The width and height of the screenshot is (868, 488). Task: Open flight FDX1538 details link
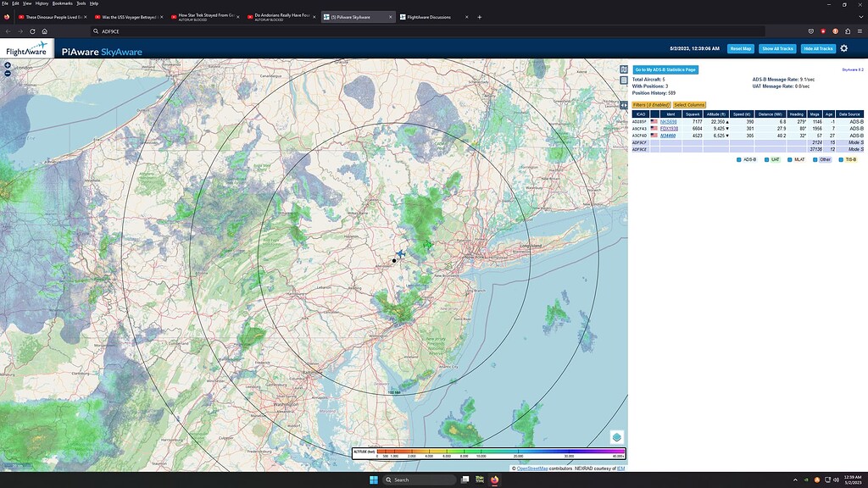[x=669, y=129]
